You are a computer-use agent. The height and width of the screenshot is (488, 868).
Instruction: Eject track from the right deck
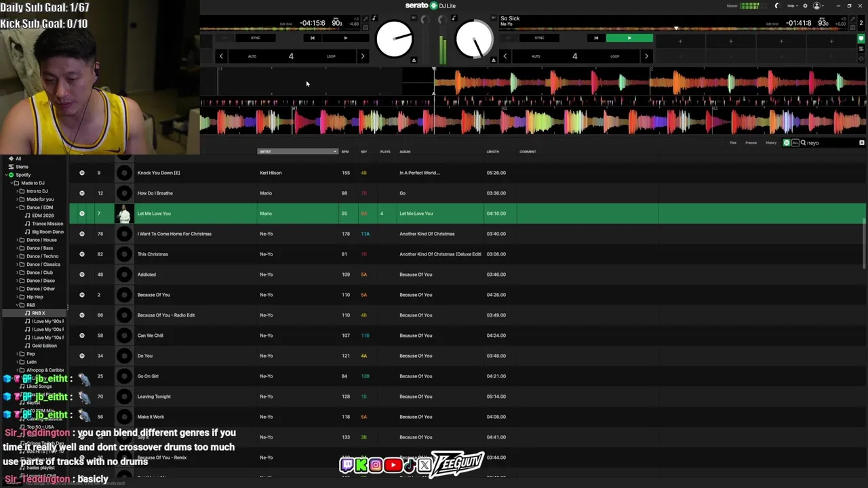(493, 60)
